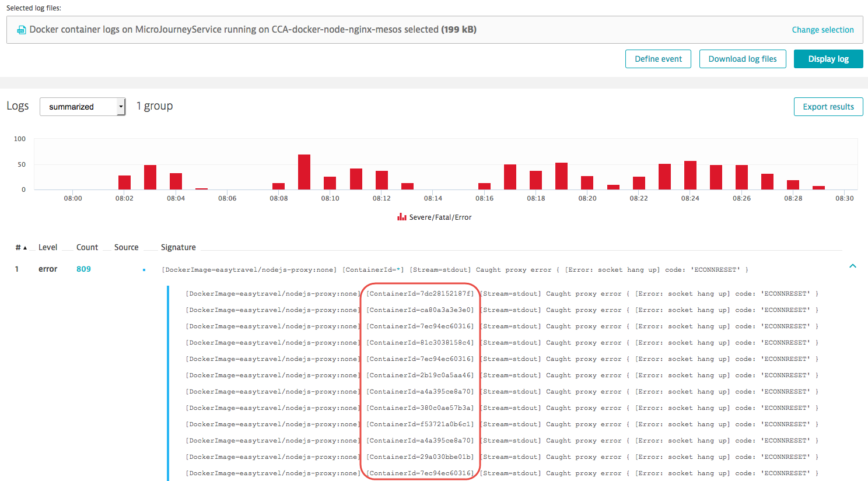The width and height of the screenshot is (868, 481).
Task: Click the Display log button
Action: [828, 59]
